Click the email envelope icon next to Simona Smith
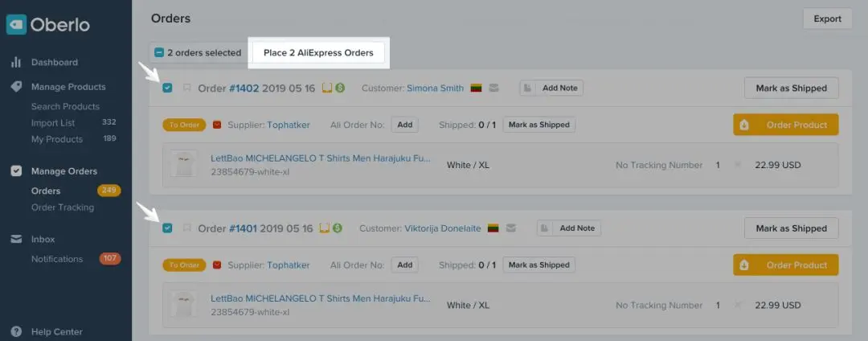The width and height of the screenshot is (868, 341). [493, 88]
